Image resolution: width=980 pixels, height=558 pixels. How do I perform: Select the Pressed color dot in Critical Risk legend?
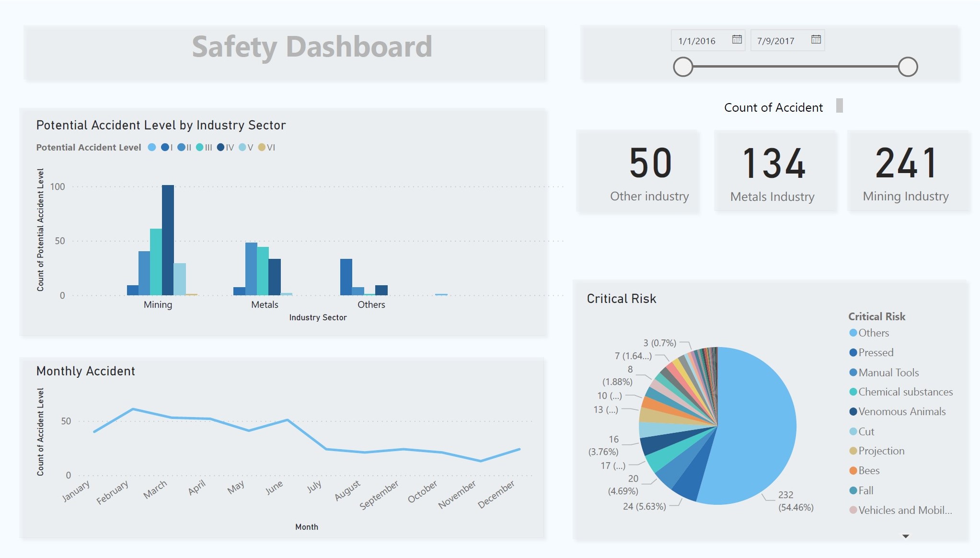854,352
